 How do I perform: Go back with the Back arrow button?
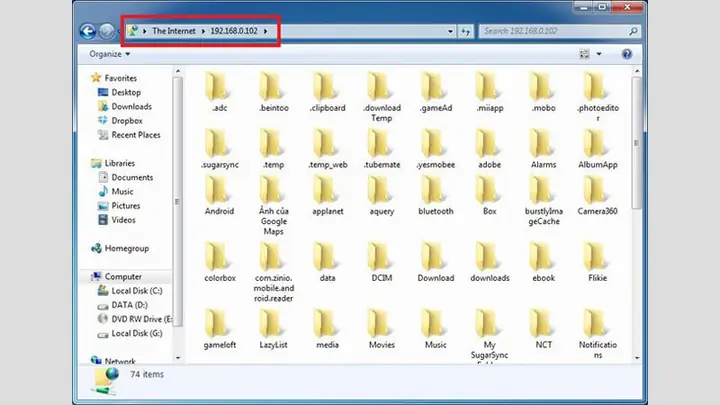click(88, 31)
